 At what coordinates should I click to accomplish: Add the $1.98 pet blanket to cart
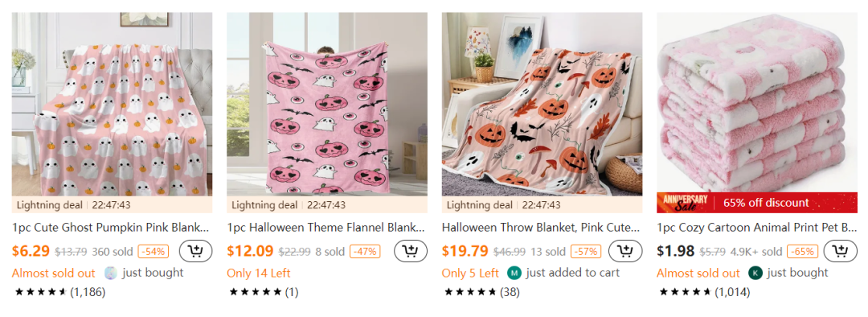[840, 251]
